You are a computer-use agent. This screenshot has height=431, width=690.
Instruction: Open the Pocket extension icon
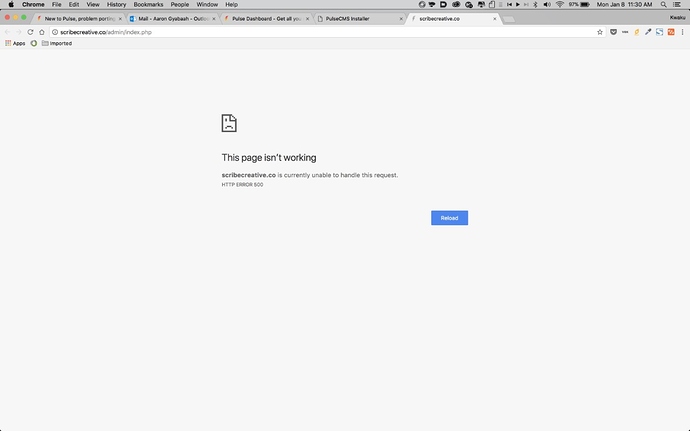[x=612, y=32]
